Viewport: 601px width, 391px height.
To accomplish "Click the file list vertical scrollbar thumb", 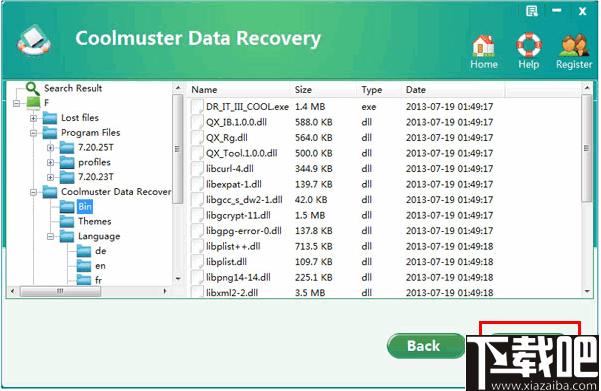I will 587,148.
